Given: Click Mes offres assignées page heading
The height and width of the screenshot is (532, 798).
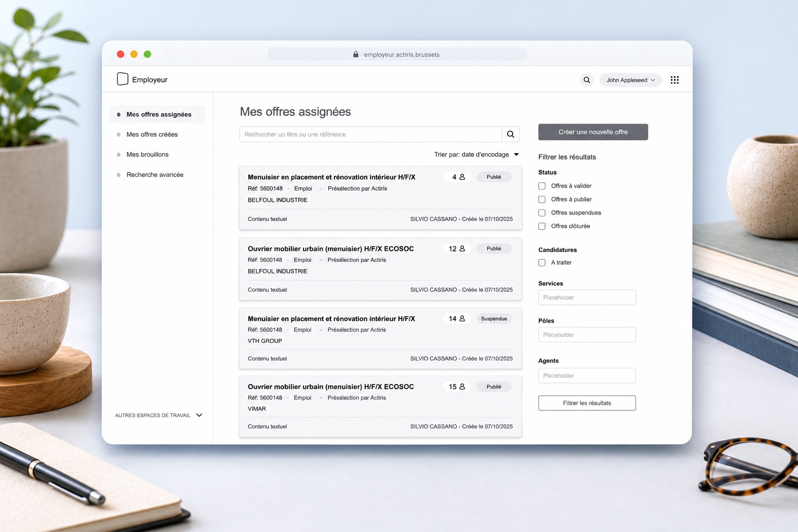Looking at the screenshot, I should point(295,112).
